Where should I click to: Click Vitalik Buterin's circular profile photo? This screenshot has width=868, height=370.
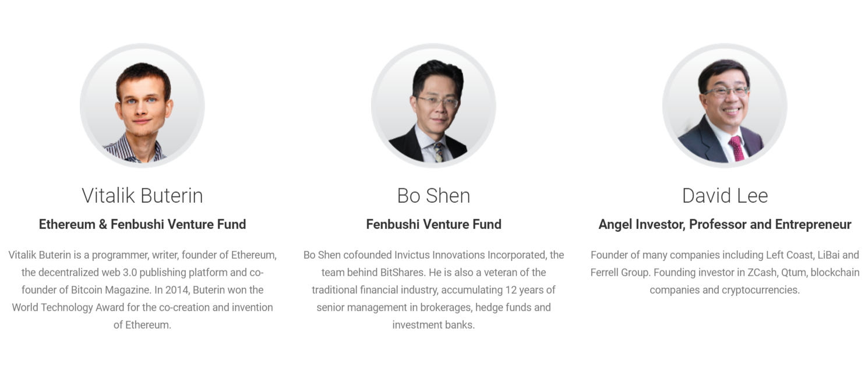coord(142,105)
